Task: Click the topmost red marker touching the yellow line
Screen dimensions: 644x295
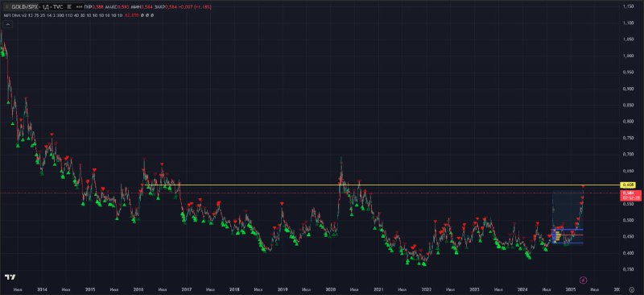Action: click(x=583, y=186)
